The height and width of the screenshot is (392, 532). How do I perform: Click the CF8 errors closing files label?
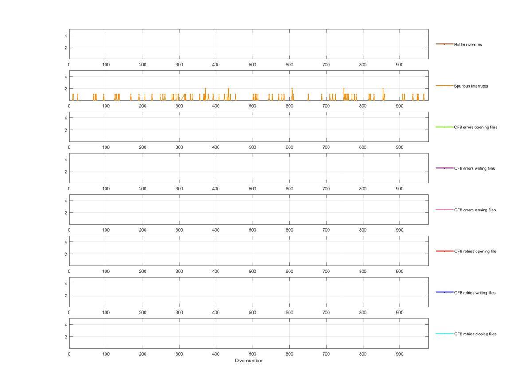(x=475, y=210)
